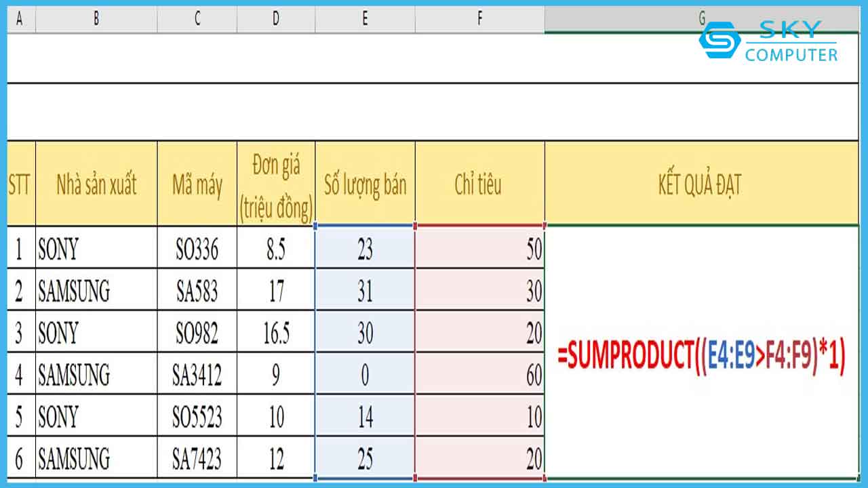The width and height of the screenshot is (868, 488).
Task: Select target value 20 for SO982
Action: (x=480, y=331)
